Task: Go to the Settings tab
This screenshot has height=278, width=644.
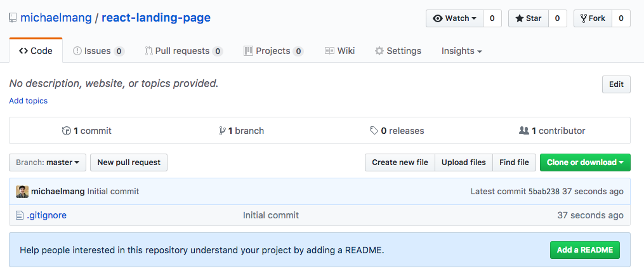Action: pos(398,51)
